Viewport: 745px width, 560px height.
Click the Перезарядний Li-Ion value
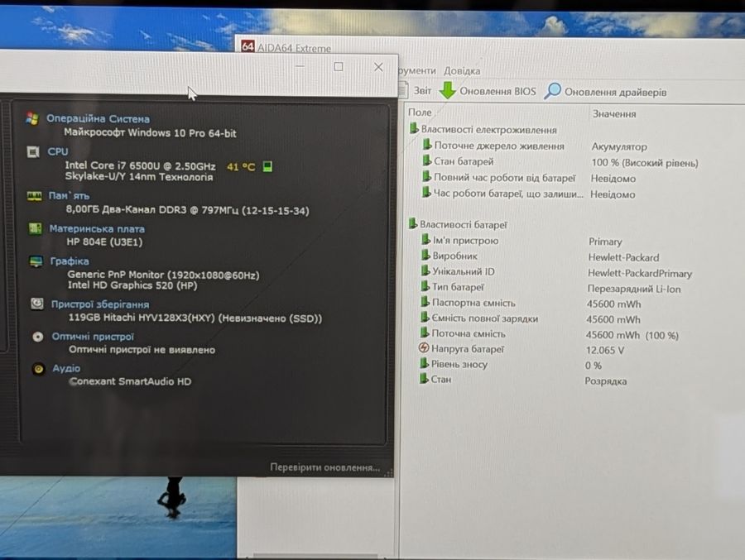634,289
